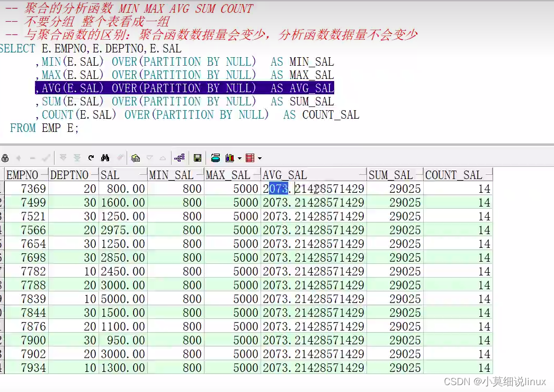Screen dimensions: 554x392
Task: Click the MAX_SAL column header
Action: [233, 175]
